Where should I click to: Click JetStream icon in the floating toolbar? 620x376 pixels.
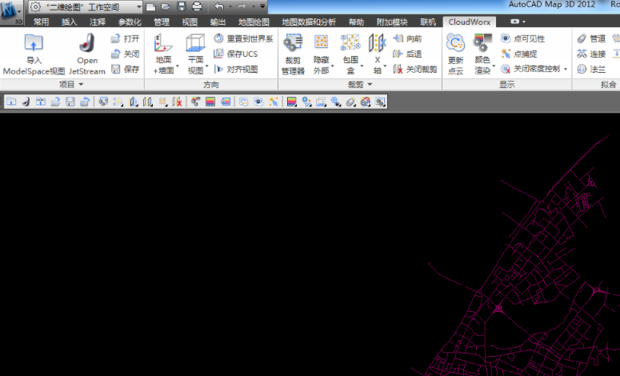pyautogui.click(x=26, y=102)
